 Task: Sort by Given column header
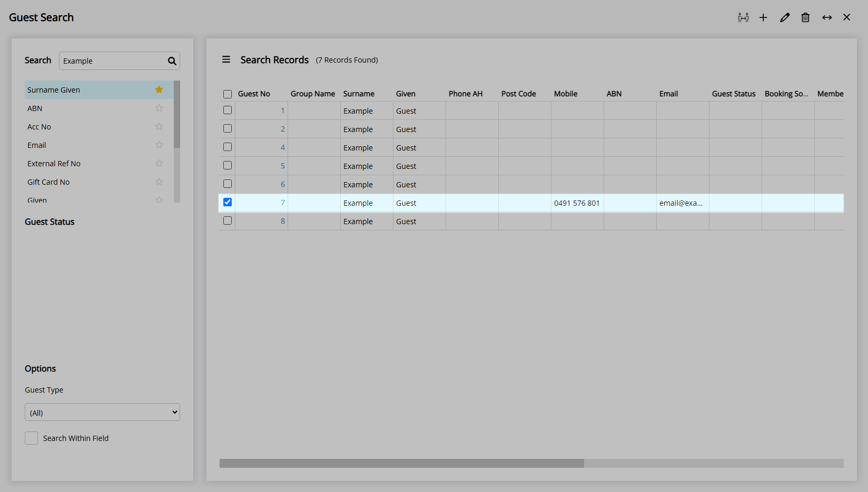406,94
